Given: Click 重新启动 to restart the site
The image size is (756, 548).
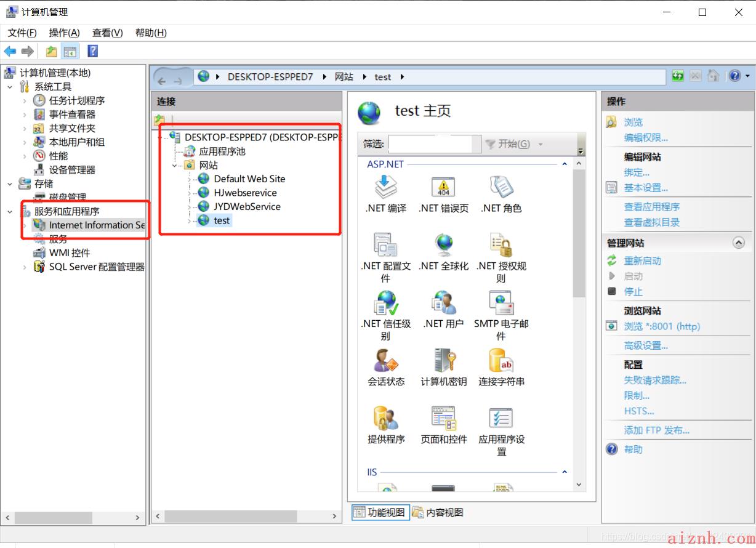Looking at the screenshot, I should (643, 260).
